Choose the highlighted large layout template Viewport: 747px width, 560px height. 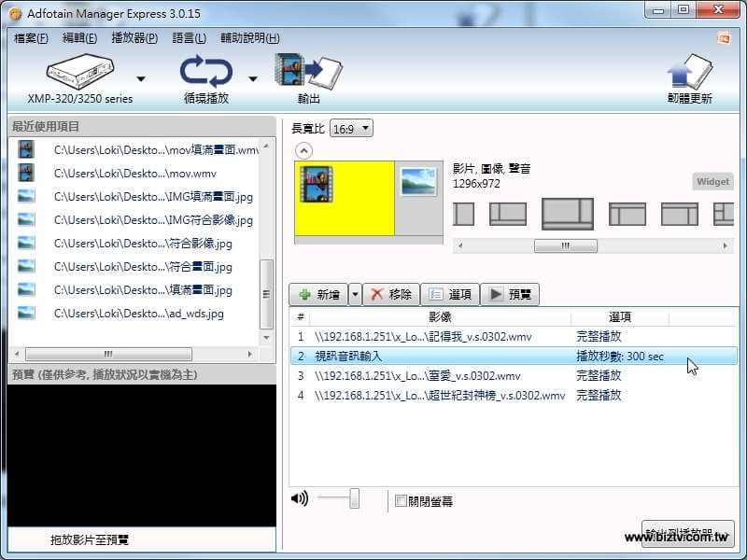pos(568,213)
